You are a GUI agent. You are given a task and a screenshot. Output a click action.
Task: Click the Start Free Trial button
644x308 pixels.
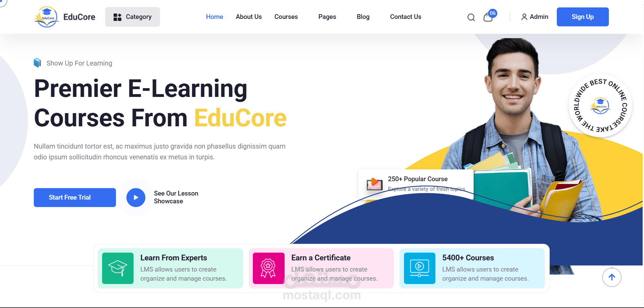tap(75, 198)
